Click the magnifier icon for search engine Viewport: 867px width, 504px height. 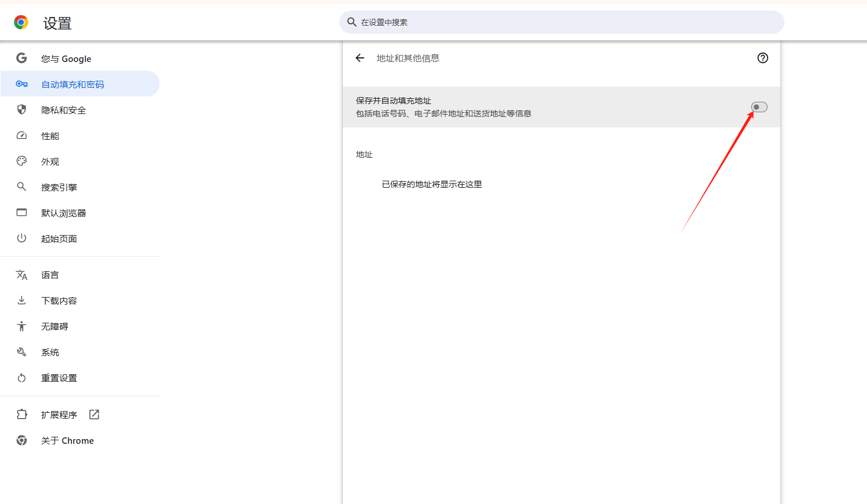click(22, 187)
